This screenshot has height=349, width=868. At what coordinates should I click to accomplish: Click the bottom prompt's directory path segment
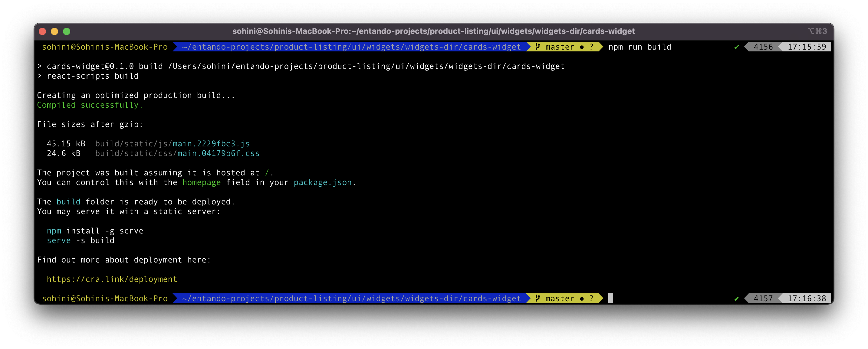tap(351, 298)
